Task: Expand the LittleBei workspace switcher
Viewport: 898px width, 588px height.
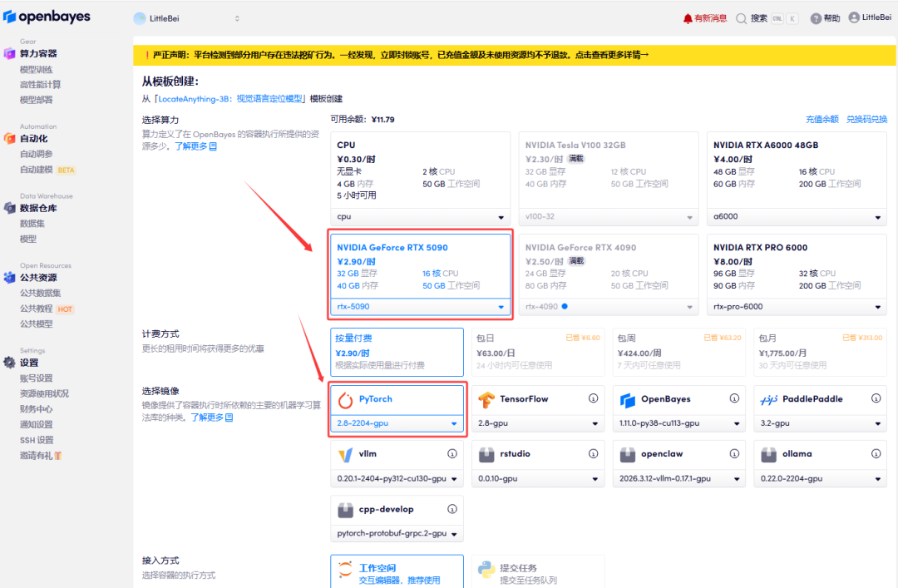Action: (237, 18)
